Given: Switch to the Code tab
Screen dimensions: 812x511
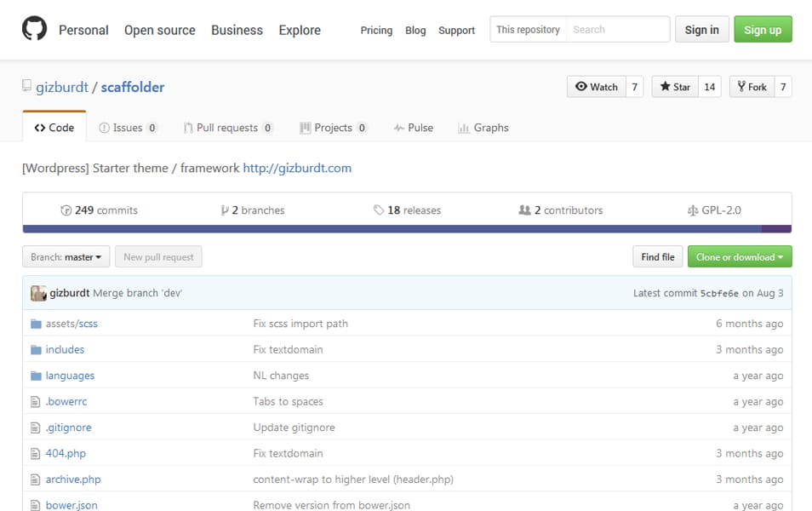Looking at the screenshot, I should point(54,128).
